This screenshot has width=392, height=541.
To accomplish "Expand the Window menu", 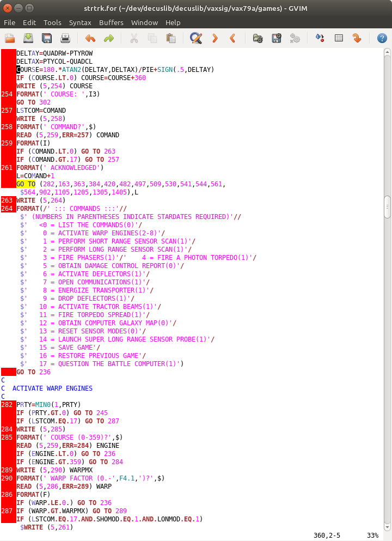I will click(144, 22).
